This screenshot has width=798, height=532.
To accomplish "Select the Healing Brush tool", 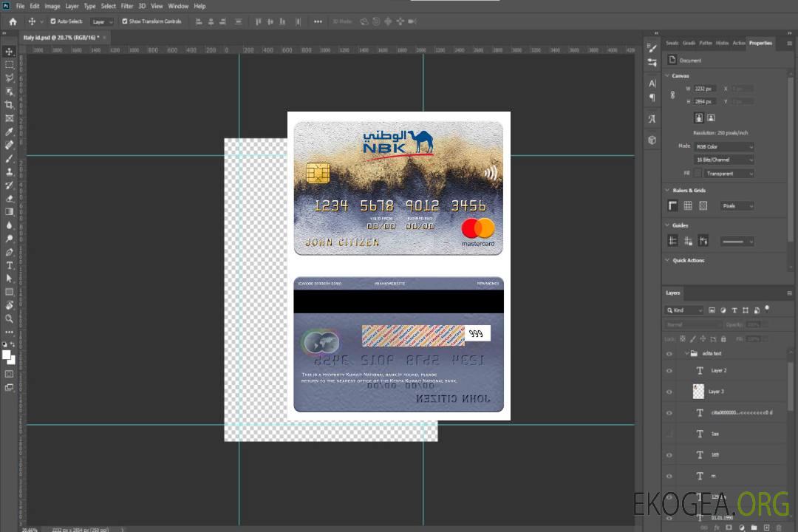I will click(9, 145).
